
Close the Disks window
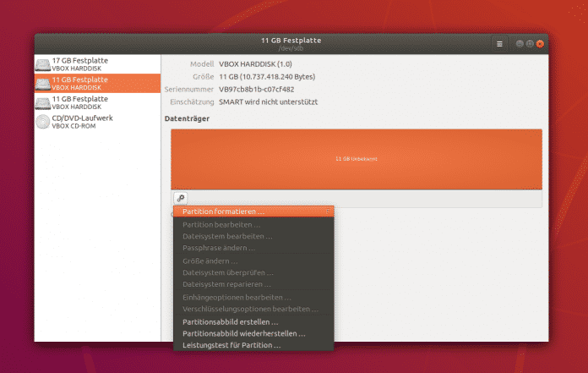click(x=540, y=43)
